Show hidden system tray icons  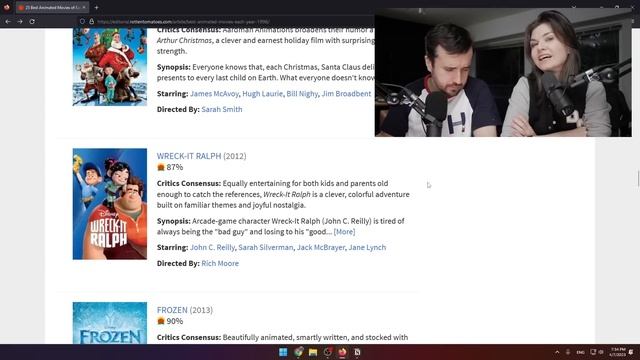coord(557,352)
